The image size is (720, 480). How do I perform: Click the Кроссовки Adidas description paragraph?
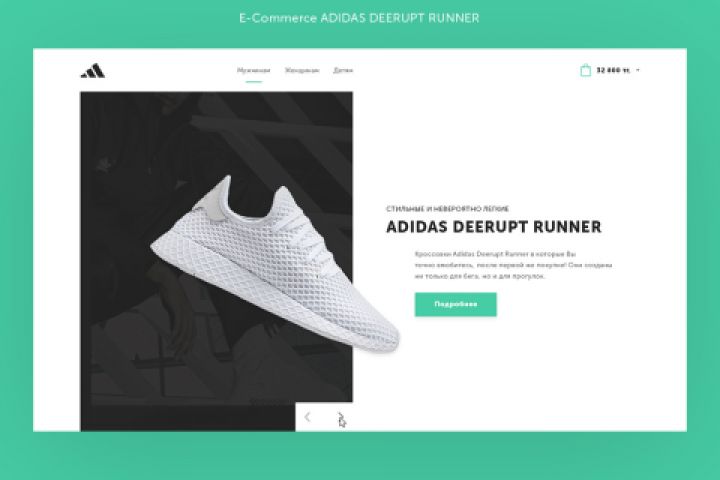click(x=513, y=265)
